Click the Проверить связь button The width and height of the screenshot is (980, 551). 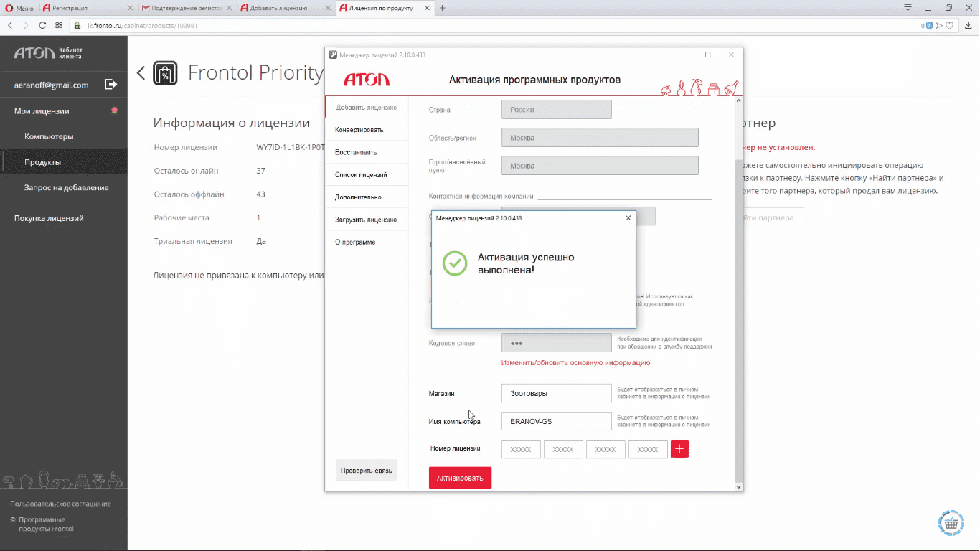coord(367,471)
